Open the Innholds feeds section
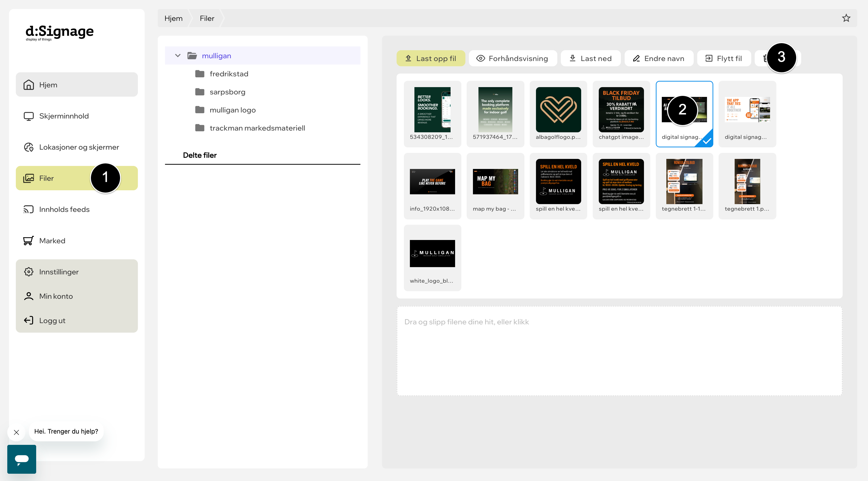868x481 pixels. tap(77, 210)
